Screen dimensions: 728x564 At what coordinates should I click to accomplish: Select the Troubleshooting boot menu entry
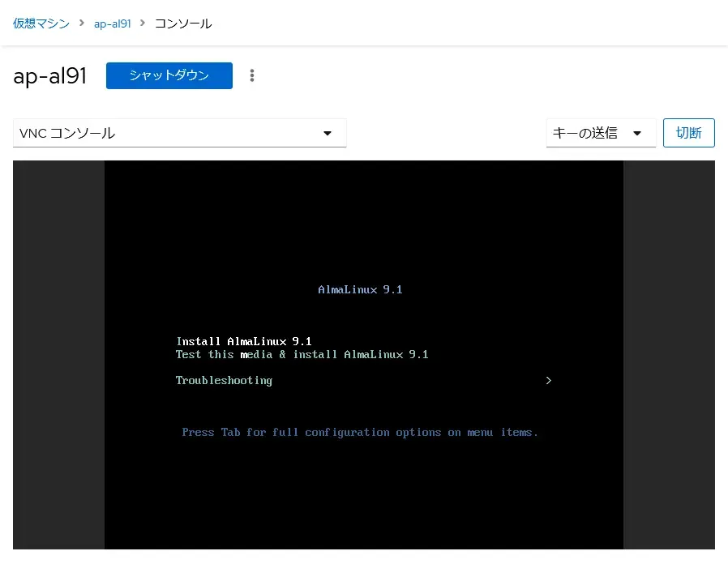(x=224, y=381)
